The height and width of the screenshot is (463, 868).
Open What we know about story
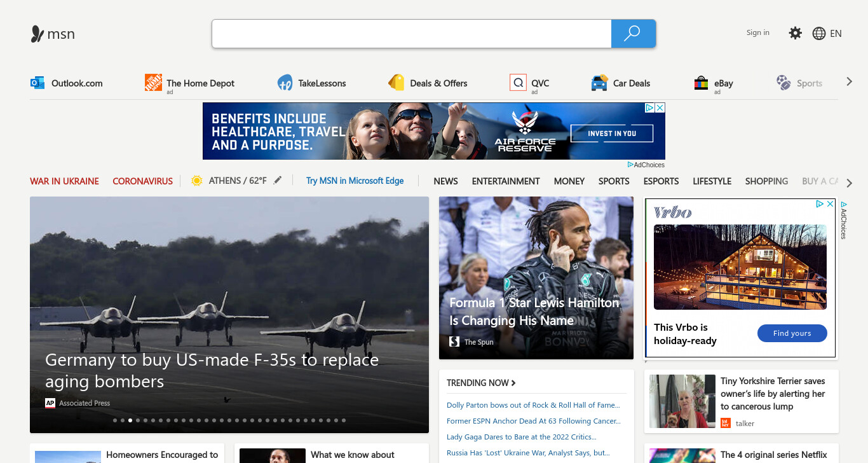(x=353, y=455)
